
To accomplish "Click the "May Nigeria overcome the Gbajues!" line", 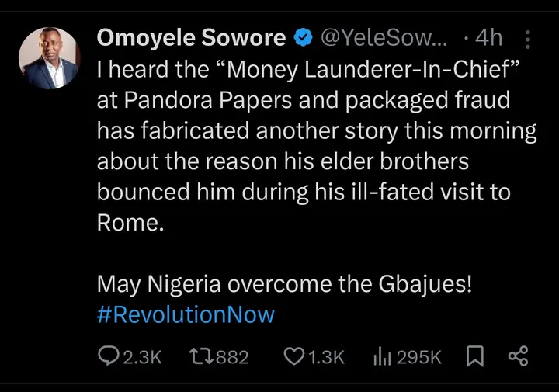I will (x=284, y=284).
